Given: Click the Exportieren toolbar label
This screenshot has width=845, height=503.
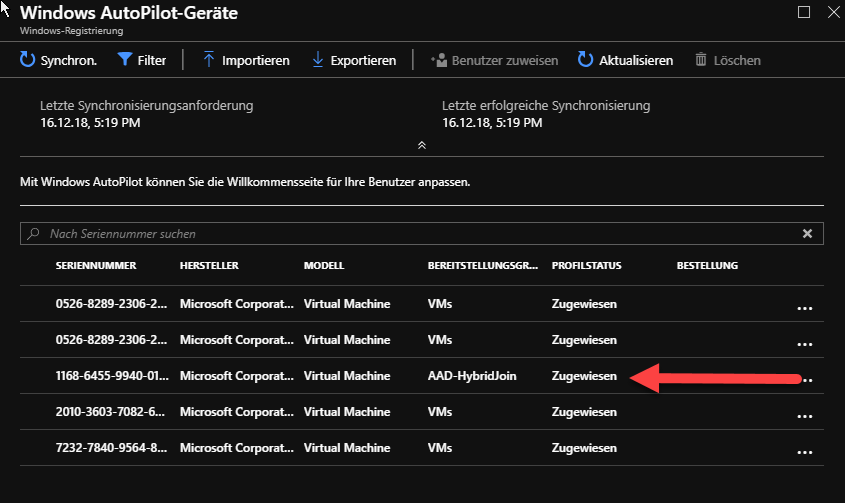Looking at the screenshot, I should (x=363, y=60).
